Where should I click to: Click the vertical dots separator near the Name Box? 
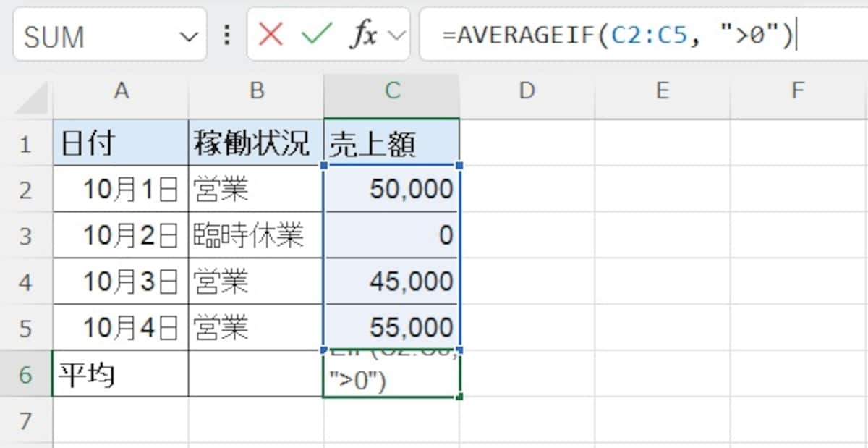coord(226,34)
